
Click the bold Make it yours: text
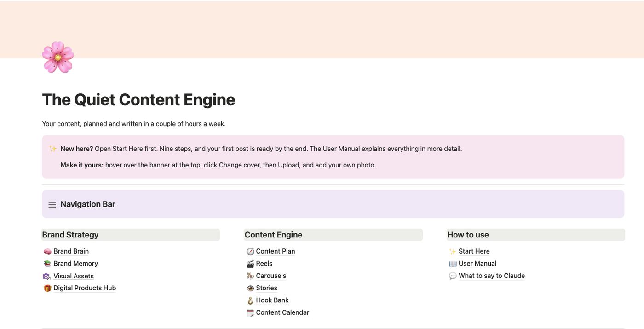pyautogui.click(x=82, y=165)
